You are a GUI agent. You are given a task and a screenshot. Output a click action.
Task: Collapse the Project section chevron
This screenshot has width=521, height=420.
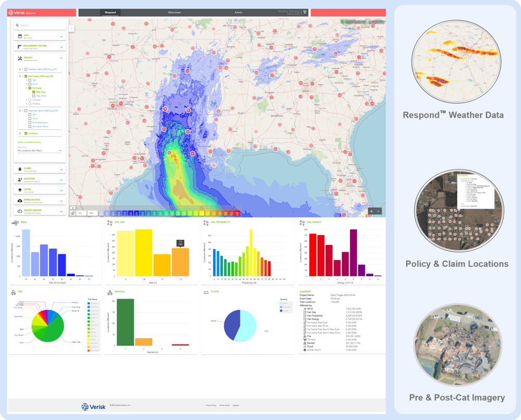pyautogui.click(x=61, y=58)
